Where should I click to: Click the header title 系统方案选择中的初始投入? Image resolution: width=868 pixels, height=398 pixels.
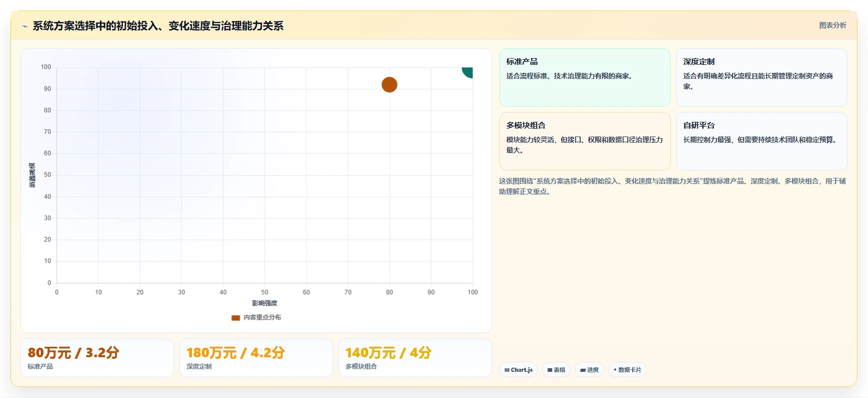point(158,26)
